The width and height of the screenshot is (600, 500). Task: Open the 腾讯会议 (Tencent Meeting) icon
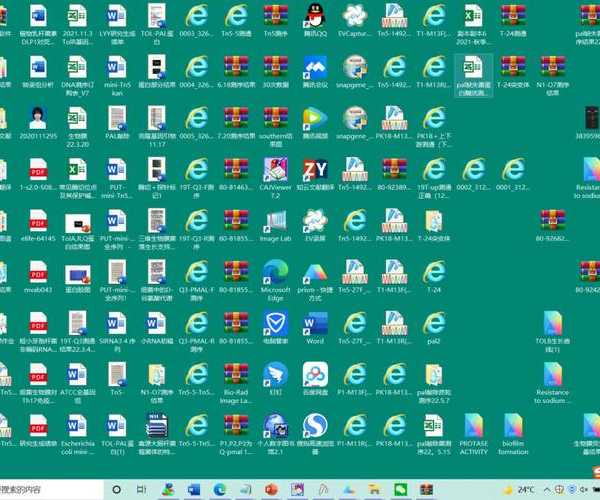pyautogui.click(x=314, y=68)
